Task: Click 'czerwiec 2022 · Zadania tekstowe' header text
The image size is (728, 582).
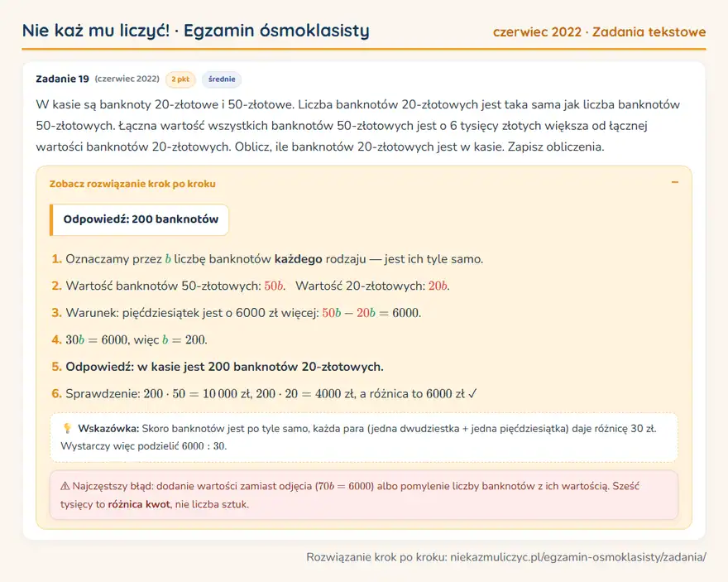Action: [x=600, y=32]
